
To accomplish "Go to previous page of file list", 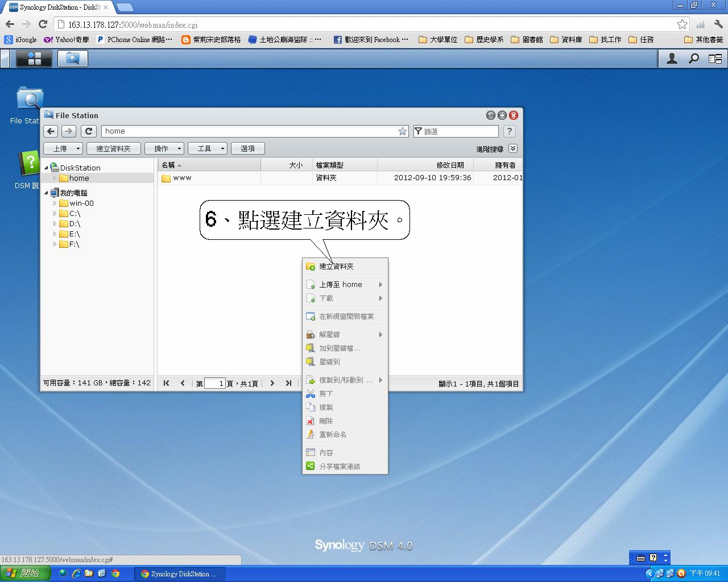I will tap(183, 383).
